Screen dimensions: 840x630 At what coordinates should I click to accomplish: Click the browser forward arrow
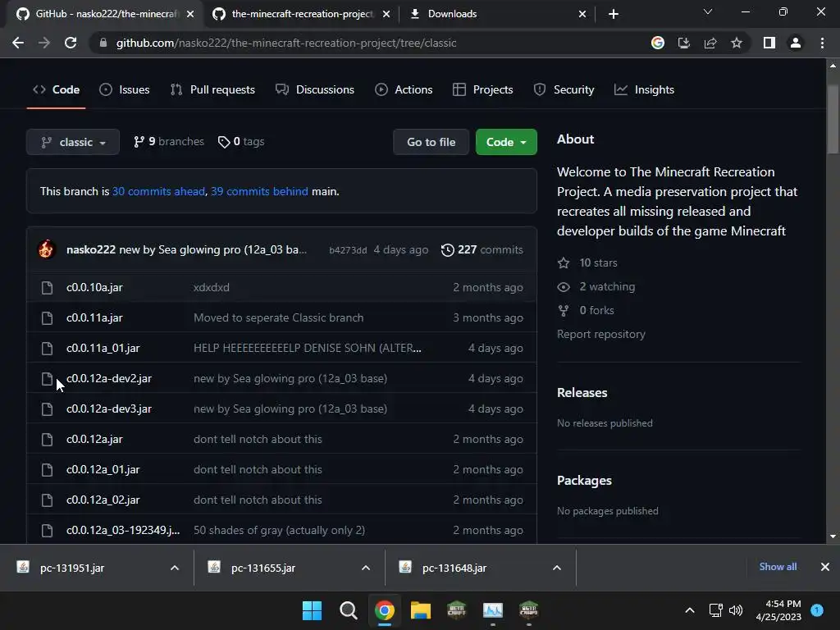44,43
